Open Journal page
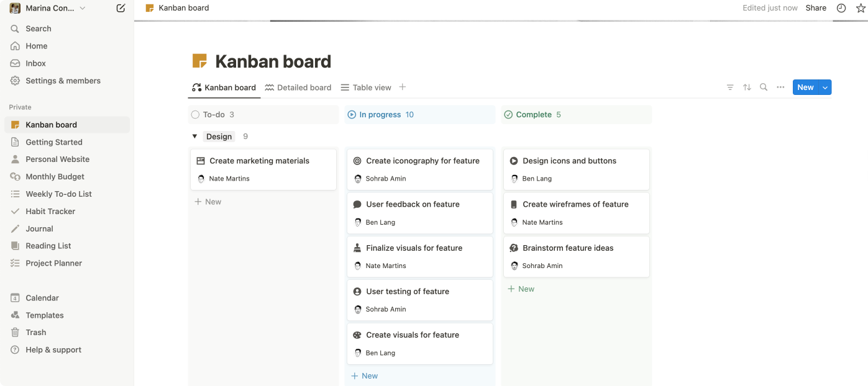 pyautogui.click(x=67, y=229)
